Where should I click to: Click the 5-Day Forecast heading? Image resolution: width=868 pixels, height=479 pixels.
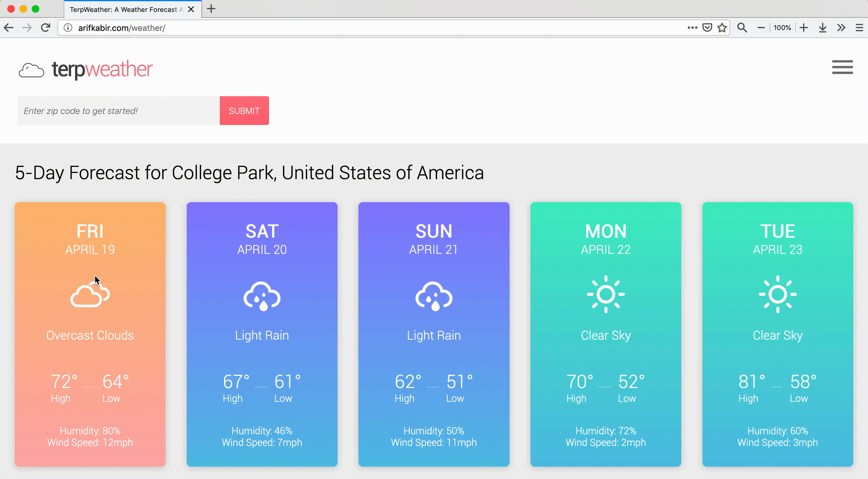coord(250,173)
